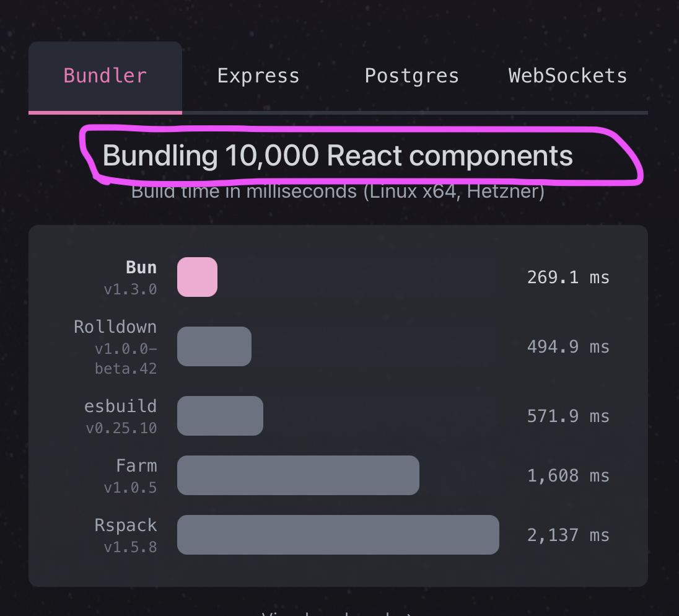
Task: Select the Rolldown name label
Action: point(115,327)
